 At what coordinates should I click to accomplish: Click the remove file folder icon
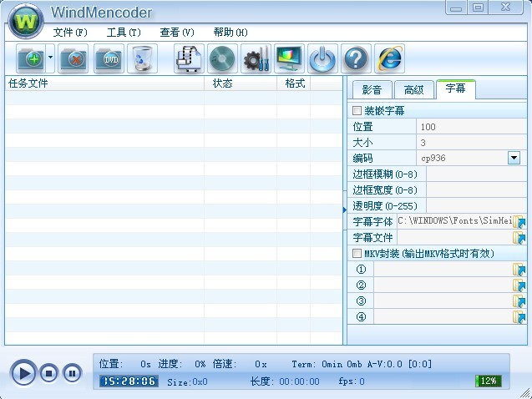[73, 59]
